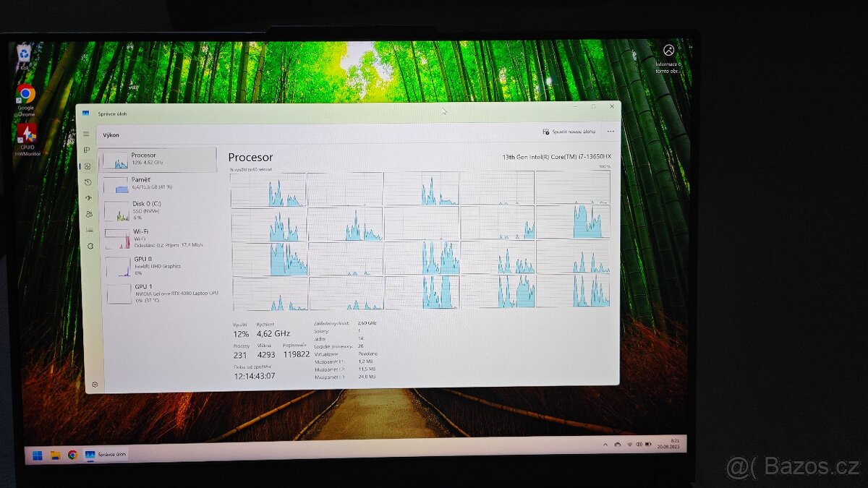This screenshot has width=868, height=488.
Task: Open the Recycle Bin desktop icon
Action: [24, 56]
